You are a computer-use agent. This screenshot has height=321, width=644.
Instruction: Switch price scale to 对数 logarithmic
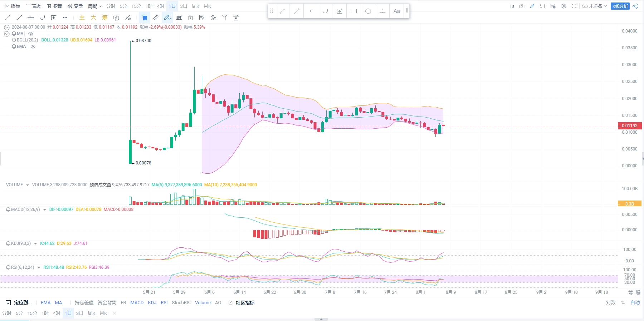(611, 303)
